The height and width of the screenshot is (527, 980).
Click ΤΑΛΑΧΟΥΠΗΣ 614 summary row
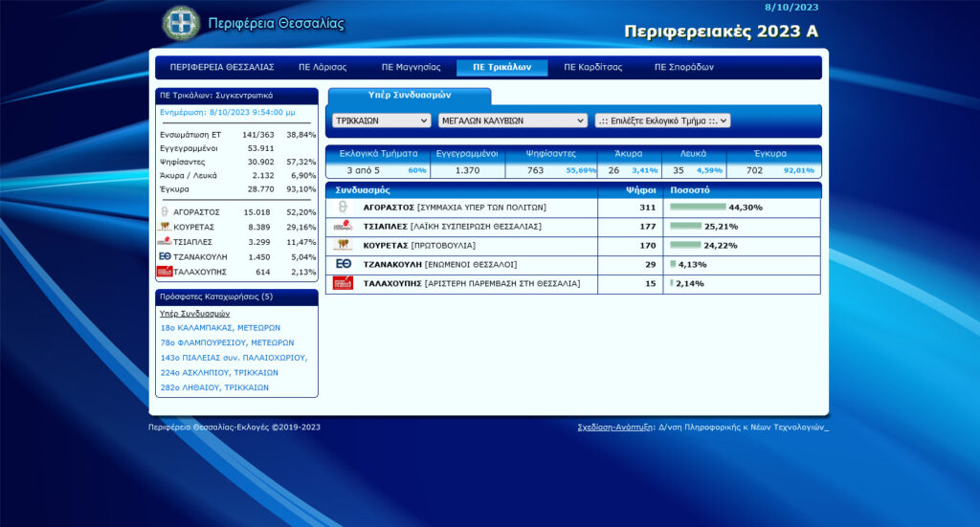[x=237, y=273]
